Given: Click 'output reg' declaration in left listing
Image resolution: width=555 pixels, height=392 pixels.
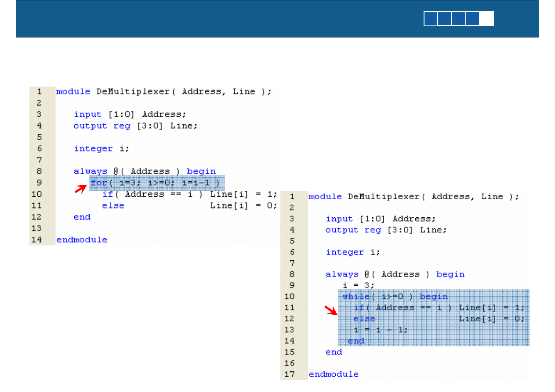Looking at the screenshot, I should (x=102, y=126).
